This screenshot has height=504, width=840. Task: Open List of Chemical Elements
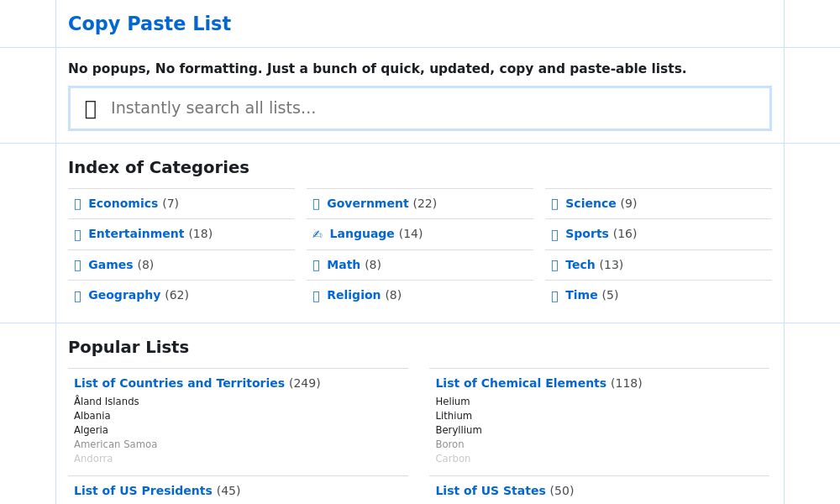pos(521,383)
